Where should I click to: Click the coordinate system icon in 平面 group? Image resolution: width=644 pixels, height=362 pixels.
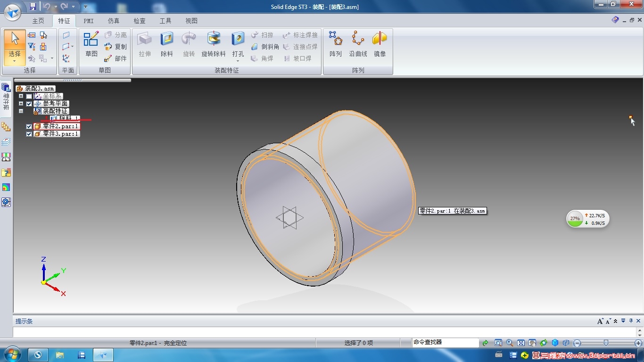pos(66,58)
